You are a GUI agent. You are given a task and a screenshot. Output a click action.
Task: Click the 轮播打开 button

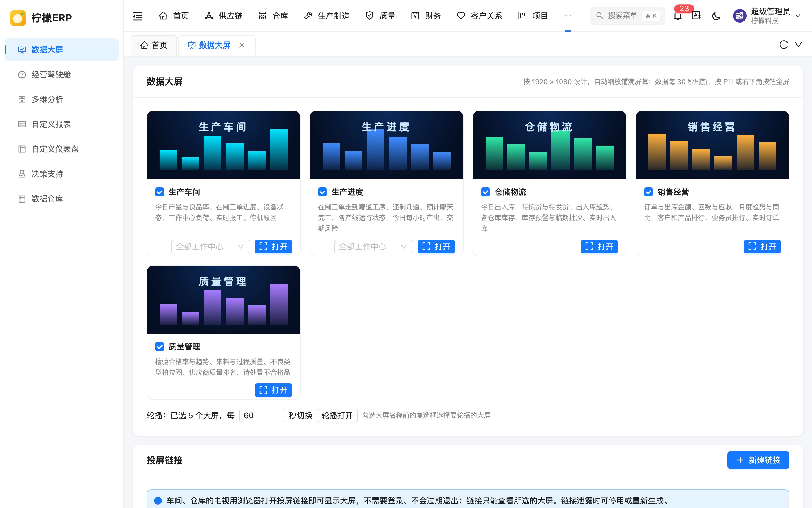tap(337, 415)
